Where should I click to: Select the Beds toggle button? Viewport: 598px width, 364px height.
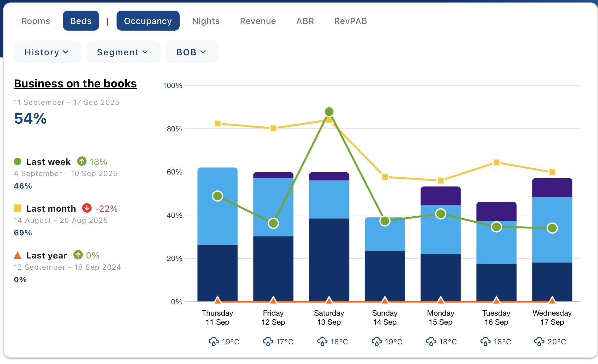(81, 21)
